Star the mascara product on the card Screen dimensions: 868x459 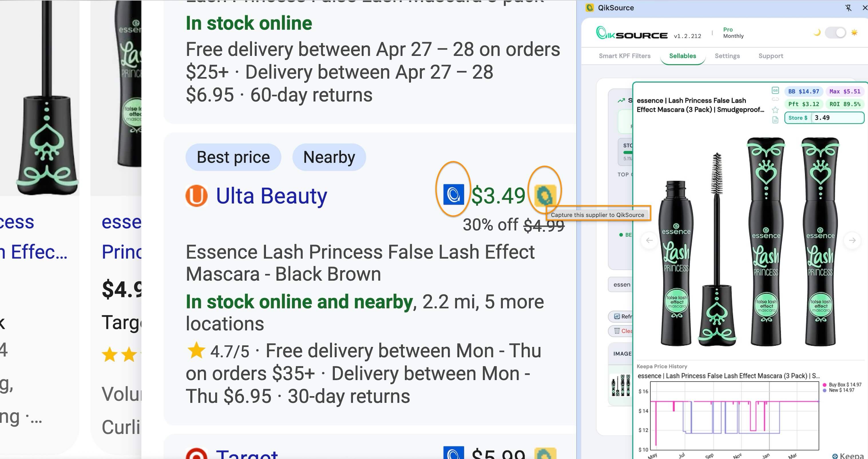tap(775, 110)
